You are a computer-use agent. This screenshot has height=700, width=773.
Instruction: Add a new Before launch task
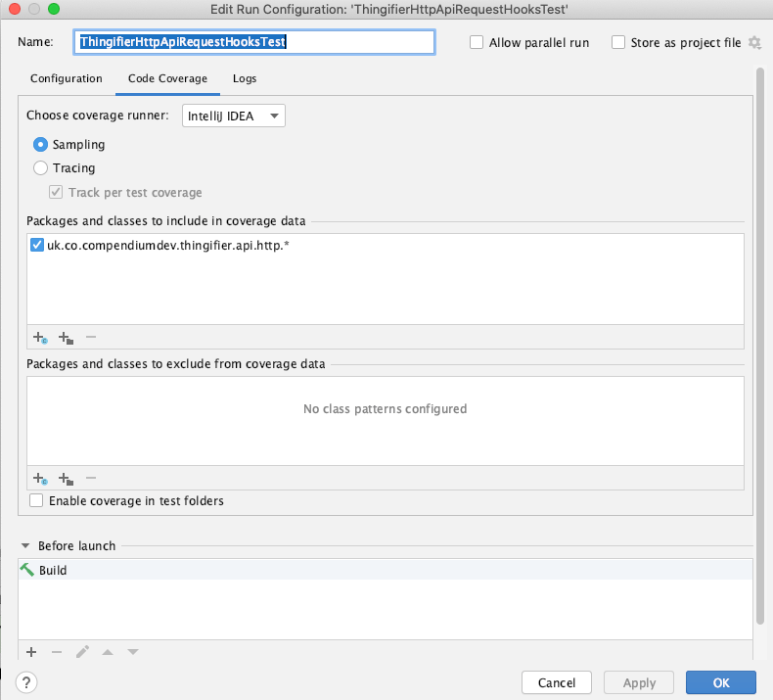click(x=31, y=652)
